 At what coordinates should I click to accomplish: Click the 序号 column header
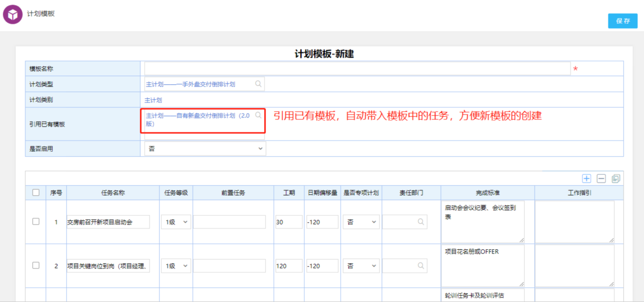(x=56, y=193)
